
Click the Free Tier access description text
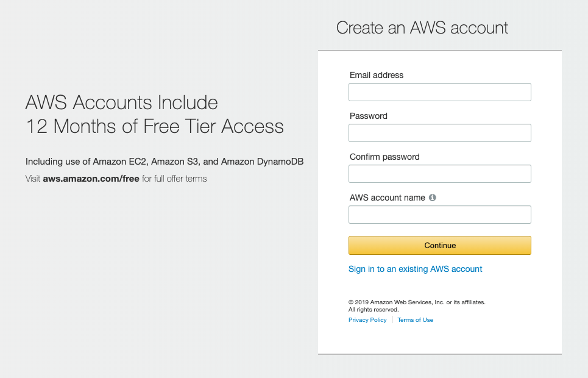[163, 161]
